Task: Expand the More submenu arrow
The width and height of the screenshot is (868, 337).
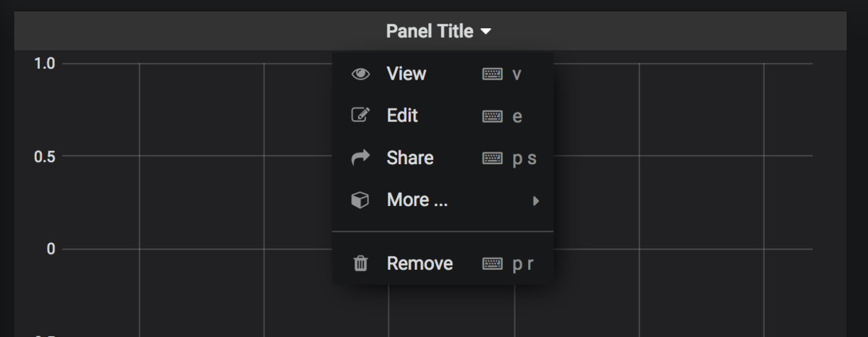Action: point(536,200)
